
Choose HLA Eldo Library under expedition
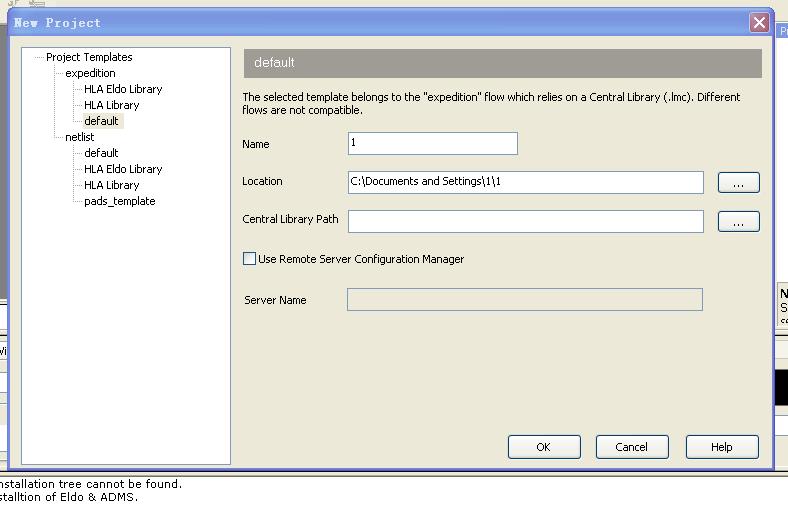123,89
